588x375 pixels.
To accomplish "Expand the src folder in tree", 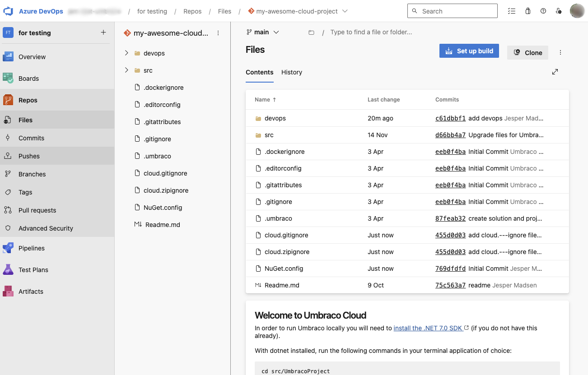I will point(126,70).
